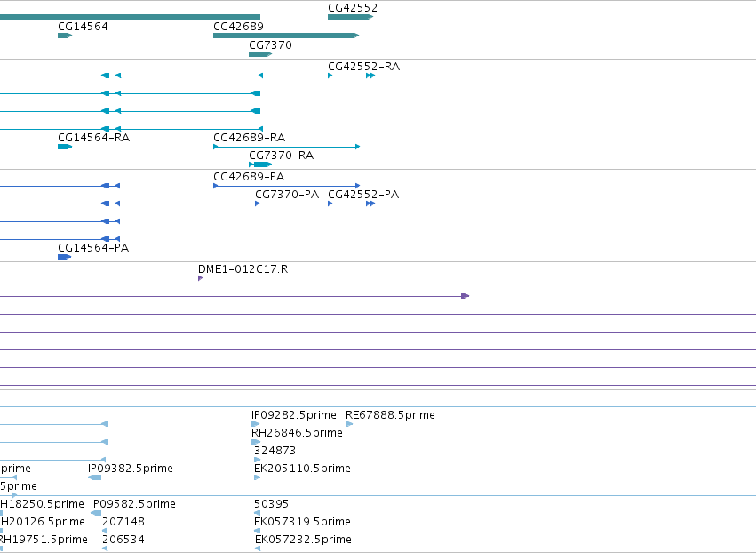Click the CG14564-RA exon glyph

[x=65, y=147]
